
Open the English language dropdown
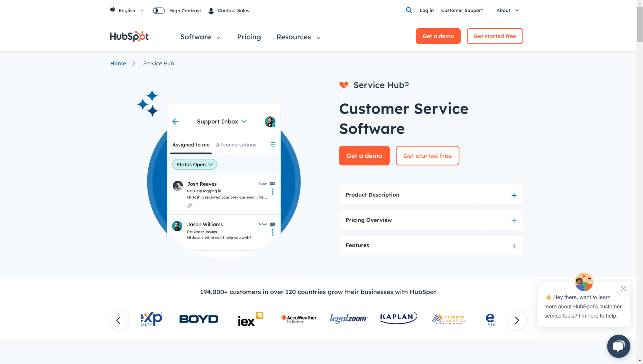(131, 11)
